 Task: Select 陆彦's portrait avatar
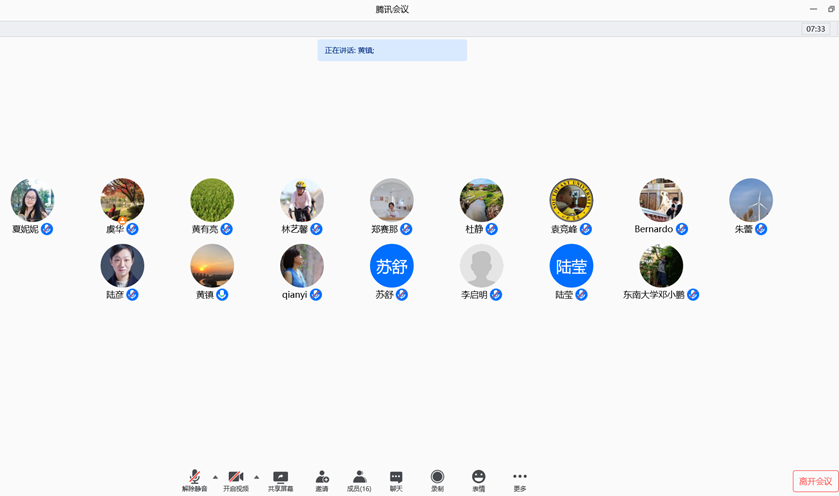point(122,266)
